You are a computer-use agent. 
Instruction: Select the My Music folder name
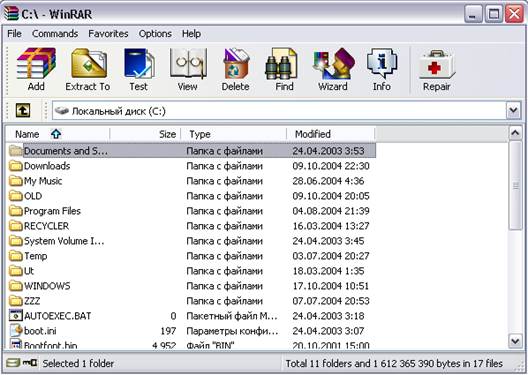(x=43, y=181)
